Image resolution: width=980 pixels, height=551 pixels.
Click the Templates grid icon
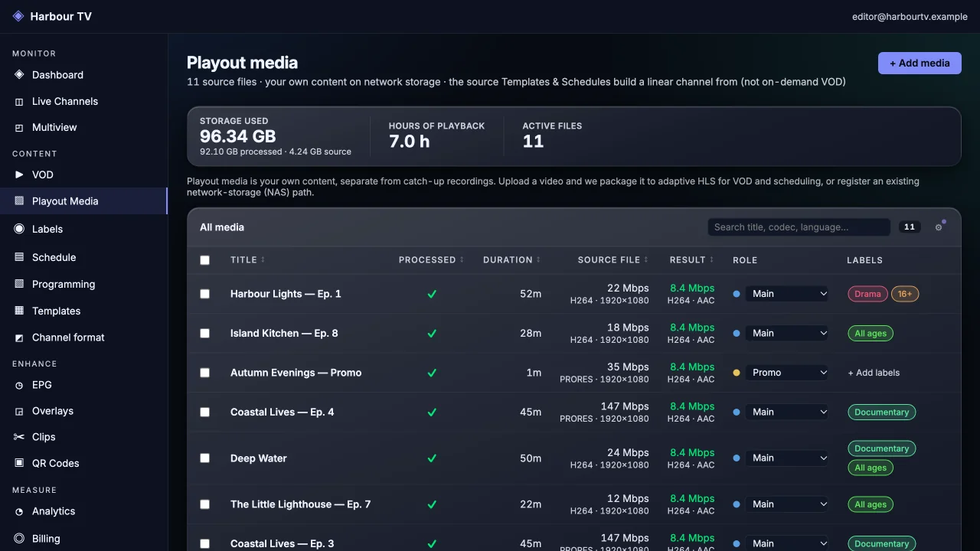coord(19,311)
